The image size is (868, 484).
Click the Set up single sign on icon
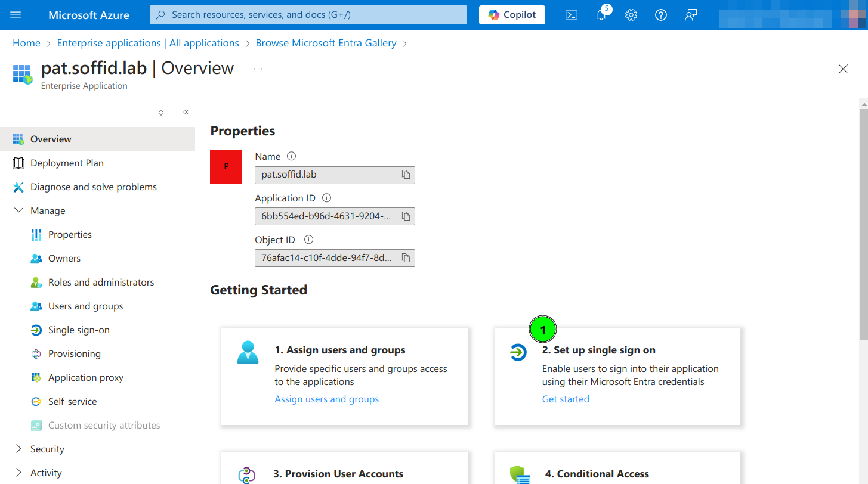(518, 352)
